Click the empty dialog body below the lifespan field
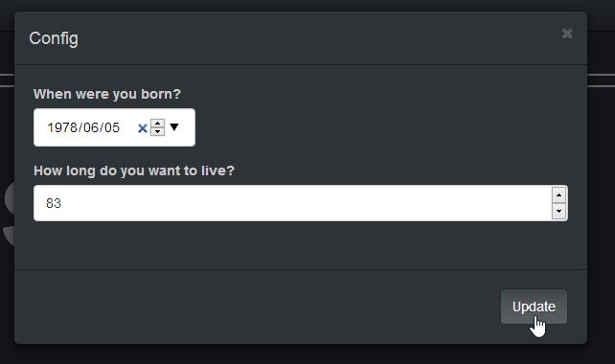Image resolution: width=615 pixels, height=364 pixels. coord(301,245)
